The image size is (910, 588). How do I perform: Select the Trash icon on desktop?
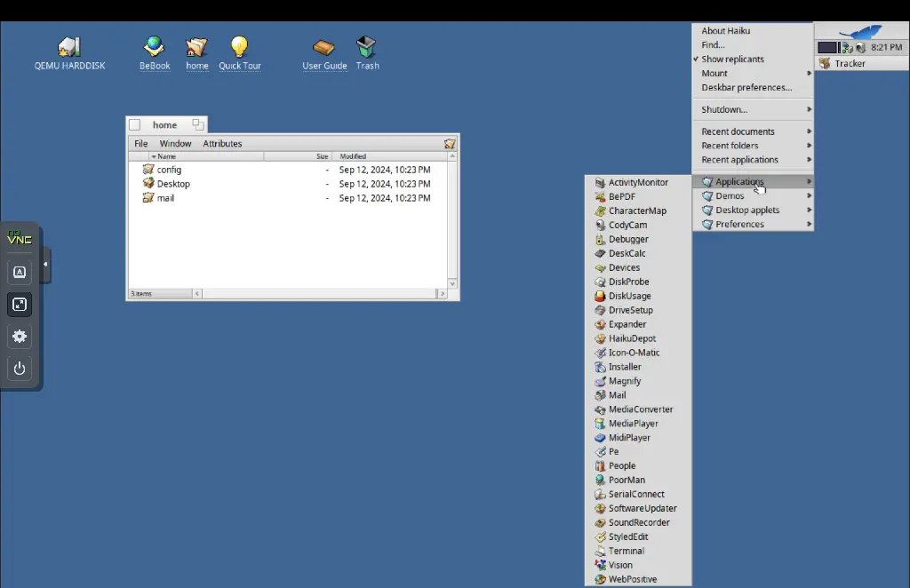point(366,47)
